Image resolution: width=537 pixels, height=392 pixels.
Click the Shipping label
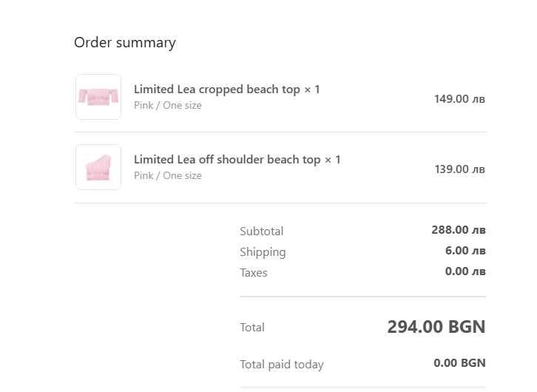click(x=263, y=252)
